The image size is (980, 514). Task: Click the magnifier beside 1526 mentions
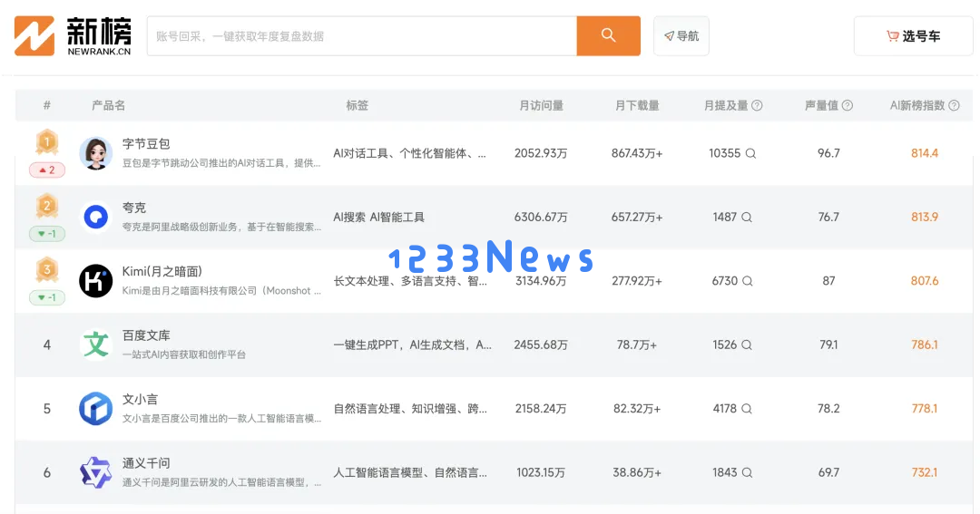[747, 344]
